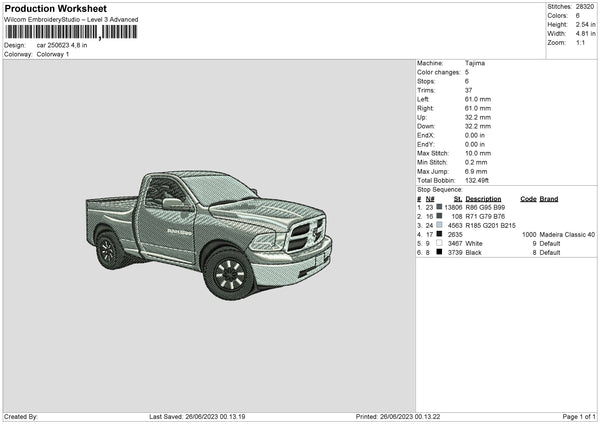Click 'Madeira Classic 40' brand text
This screenshot has width=600, height=424.
coord(567,234)
